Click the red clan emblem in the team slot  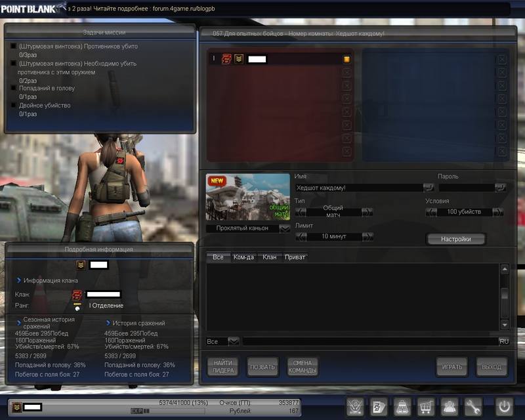click(x=226, y=59)
